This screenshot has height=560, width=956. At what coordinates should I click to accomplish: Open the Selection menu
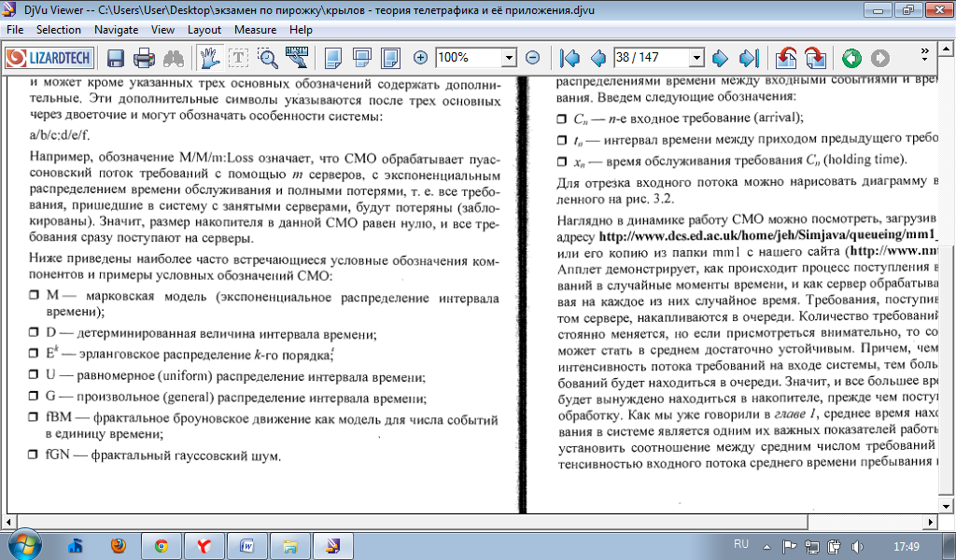coord(59,30)
